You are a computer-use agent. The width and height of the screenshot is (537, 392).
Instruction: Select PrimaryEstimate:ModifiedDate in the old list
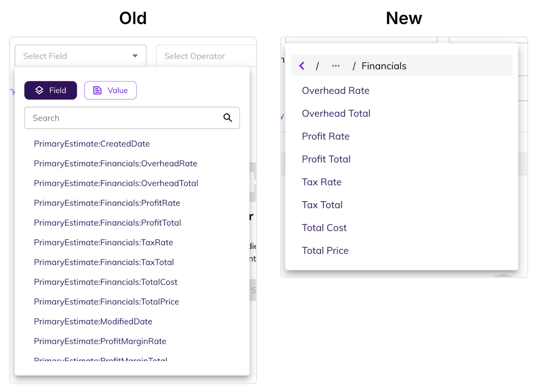[93, 321]
